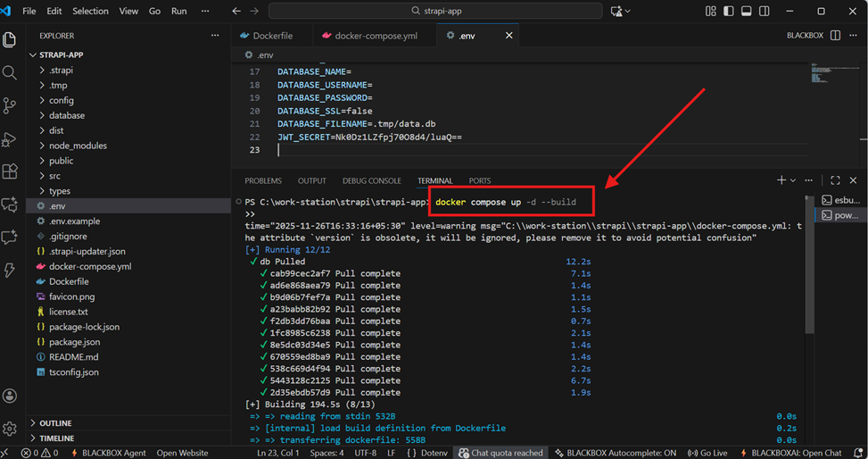The width and height of the screenshot is (868, 459).
Task: Open the Run menu
Action: pyautogui.click(x=178, y=11)
